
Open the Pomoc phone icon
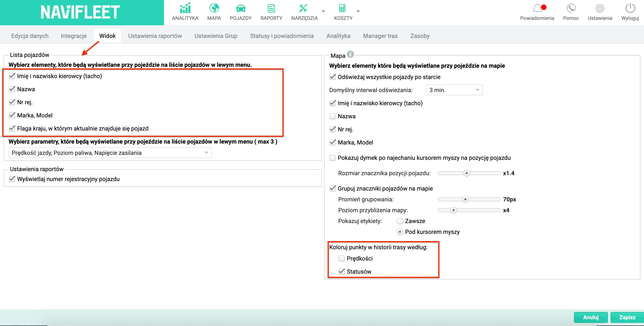571,8
